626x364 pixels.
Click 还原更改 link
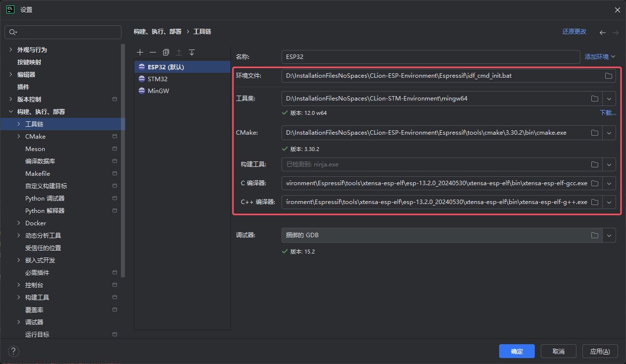pyautogui.click(x=574, y=32)
